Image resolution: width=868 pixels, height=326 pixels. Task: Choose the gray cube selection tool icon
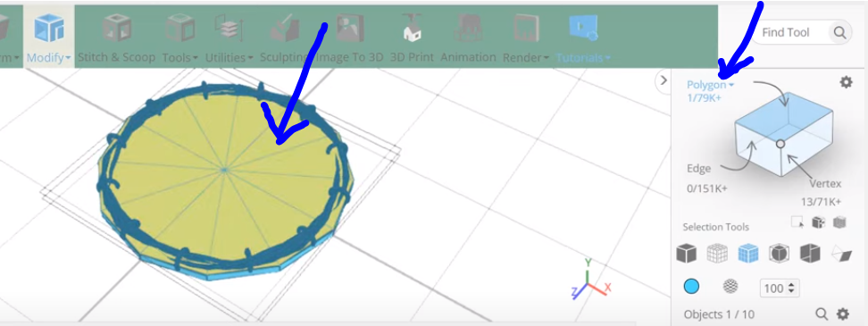tap(839, 222)
